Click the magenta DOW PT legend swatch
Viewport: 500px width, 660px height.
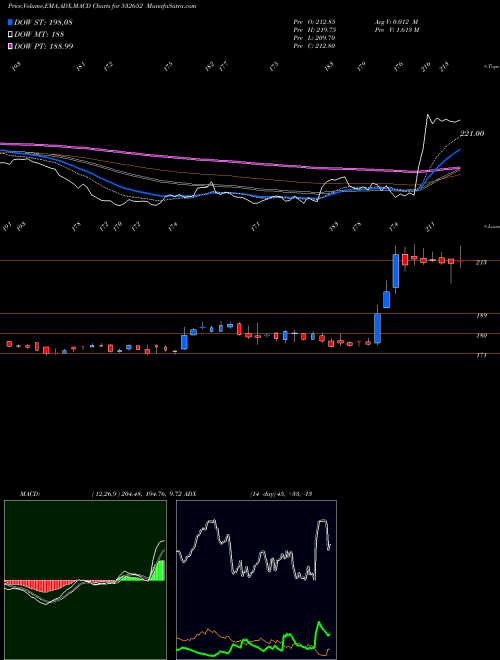pyautogui.click(x=10, y=46)
